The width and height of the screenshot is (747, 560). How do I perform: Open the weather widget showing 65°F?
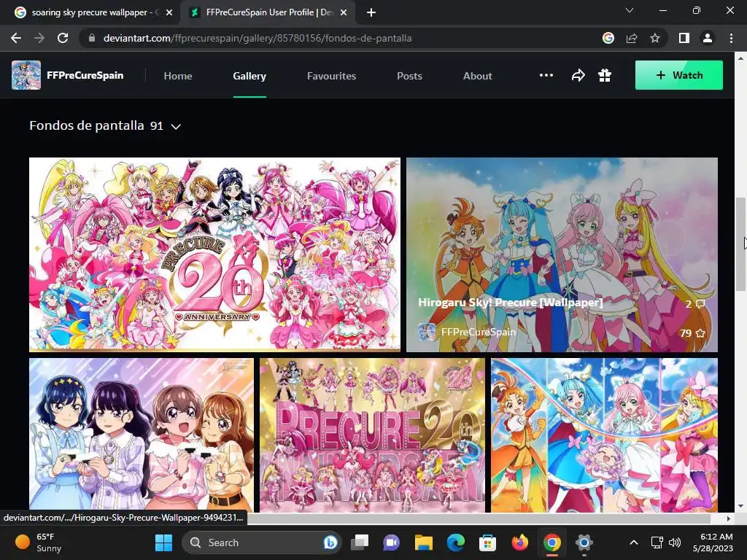click(38, 542)
